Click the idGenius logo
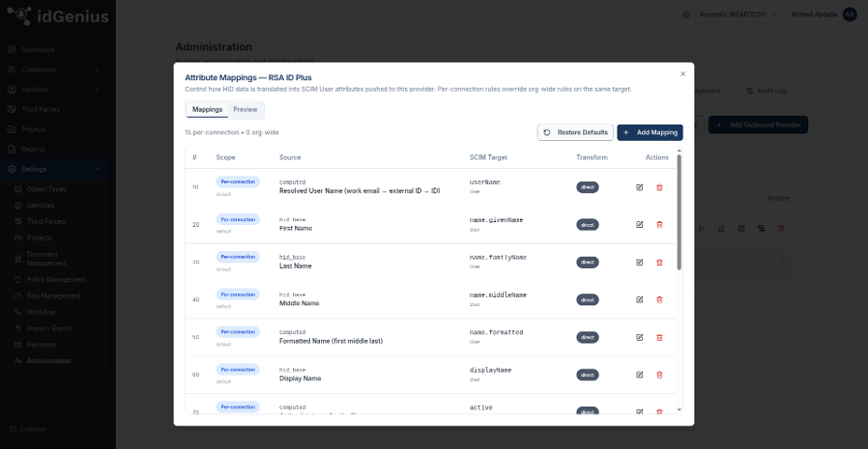The image size is (868, 449). 58,16
